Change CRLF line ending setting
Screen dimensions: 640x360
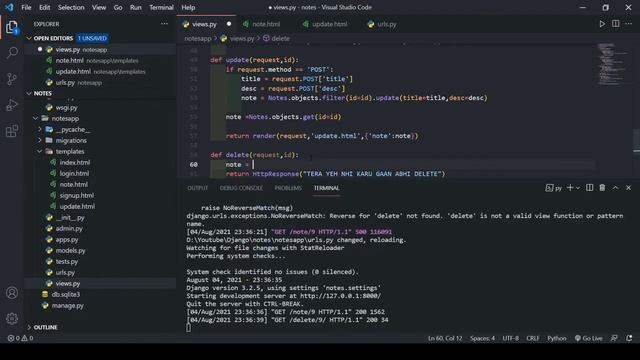(532, 338)
